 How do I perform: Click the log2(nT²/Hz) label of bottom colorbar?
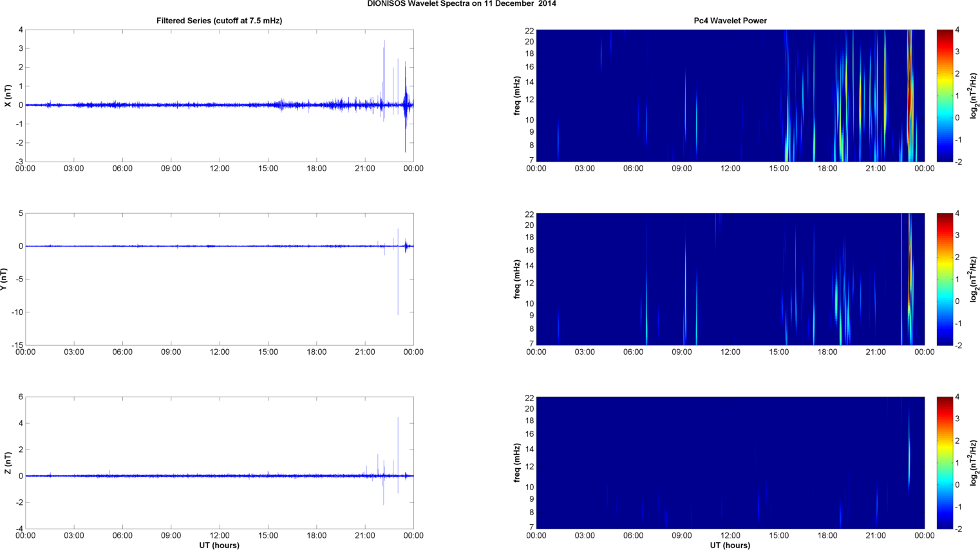(x=974, y=463)
